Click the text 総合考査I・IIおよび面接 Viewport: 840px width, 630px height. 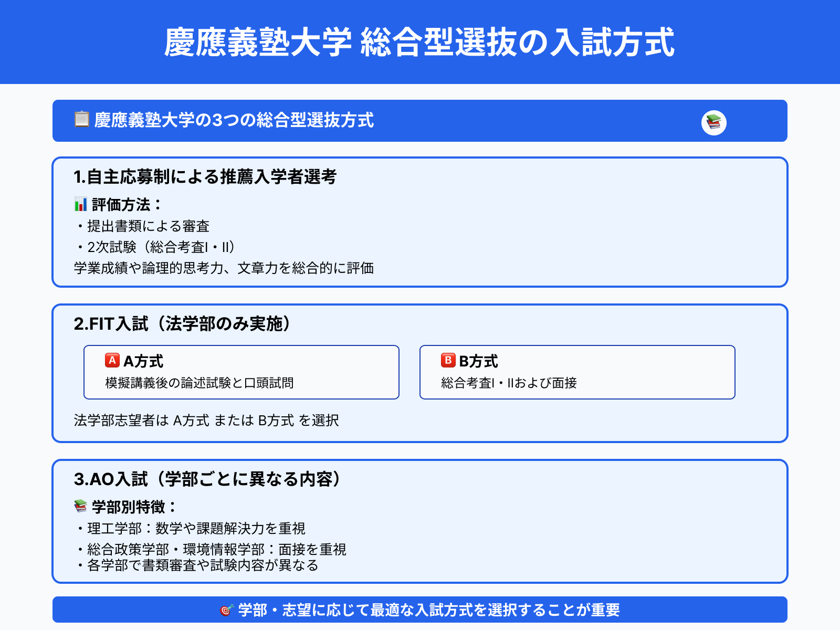coord(509,383)
